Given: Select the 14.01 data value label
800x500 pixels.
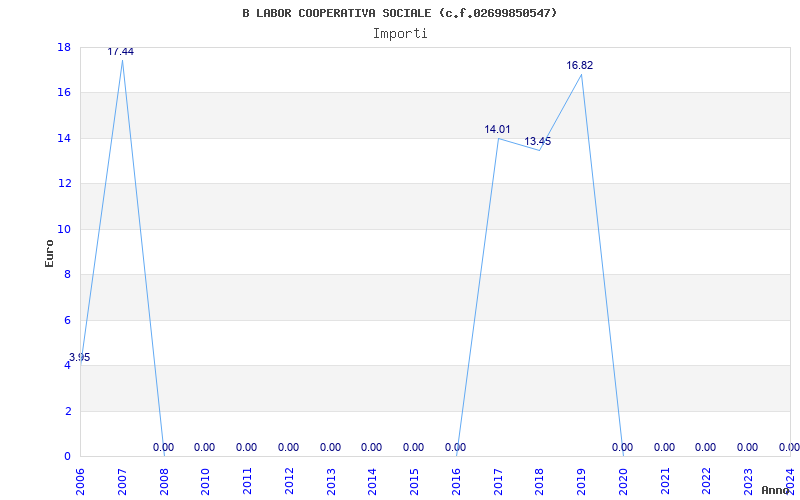Looking at the screenshot, I should pyautogui.click(x=497, y=130).
